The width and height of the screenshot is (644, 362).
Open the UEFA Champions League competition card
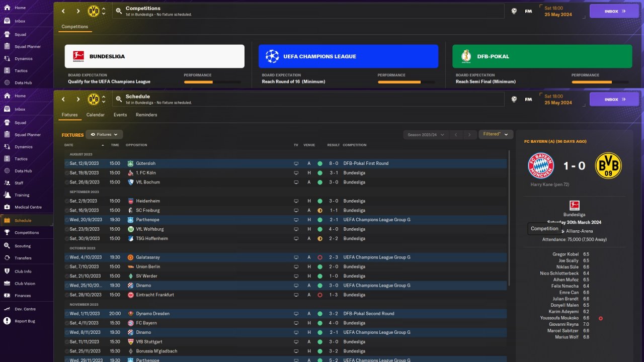348,56
